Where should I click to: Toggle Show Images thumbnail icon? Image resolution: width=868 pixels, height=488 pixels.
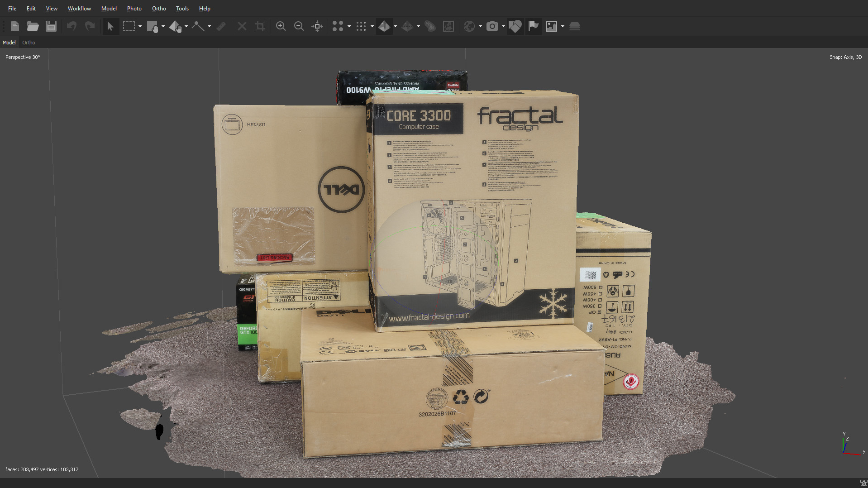552,26
